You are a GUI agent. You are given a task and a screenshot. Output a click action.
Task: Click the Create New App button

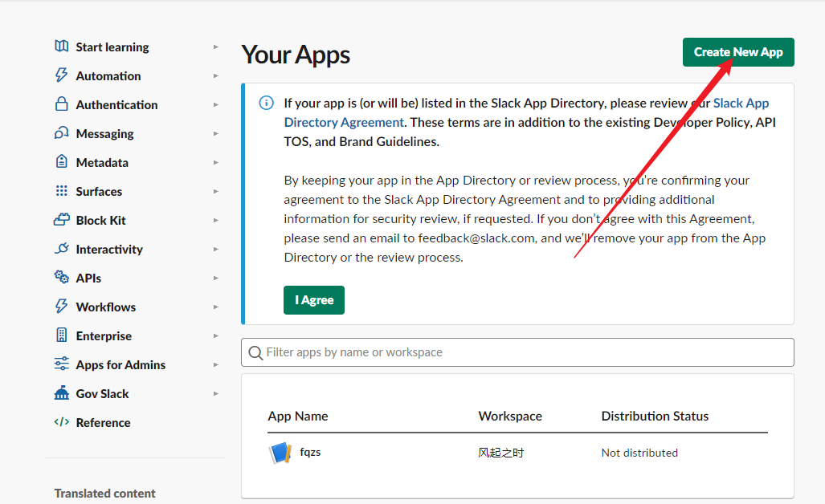(x=737, y=52)
